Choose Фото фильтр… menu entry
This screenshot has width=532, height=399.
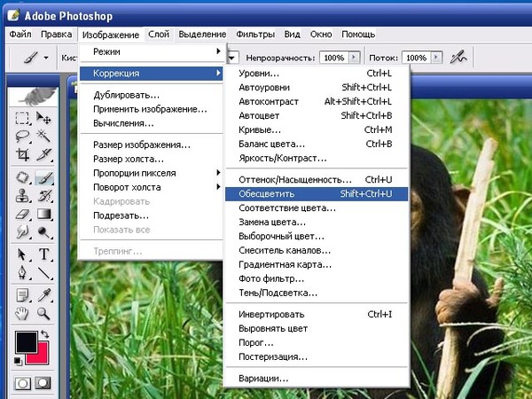tap(317, 279)
